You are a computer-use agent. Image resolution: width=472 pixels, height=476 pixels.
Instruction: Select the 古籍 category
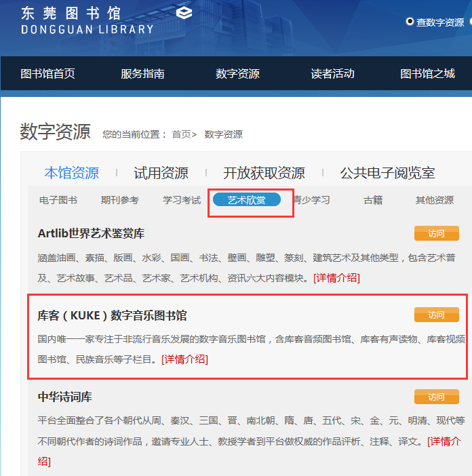tap(373, 200)
